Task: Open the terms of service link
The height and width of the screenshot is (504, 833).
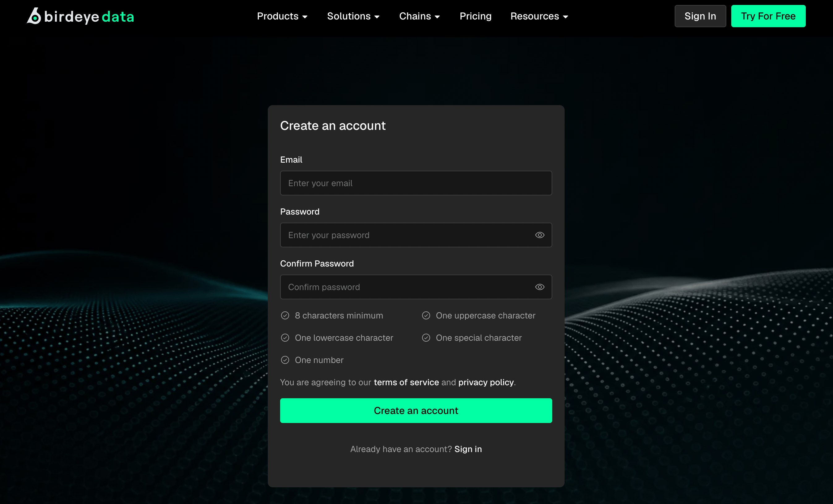Action: pyautogui.click(x=406, y=382)
